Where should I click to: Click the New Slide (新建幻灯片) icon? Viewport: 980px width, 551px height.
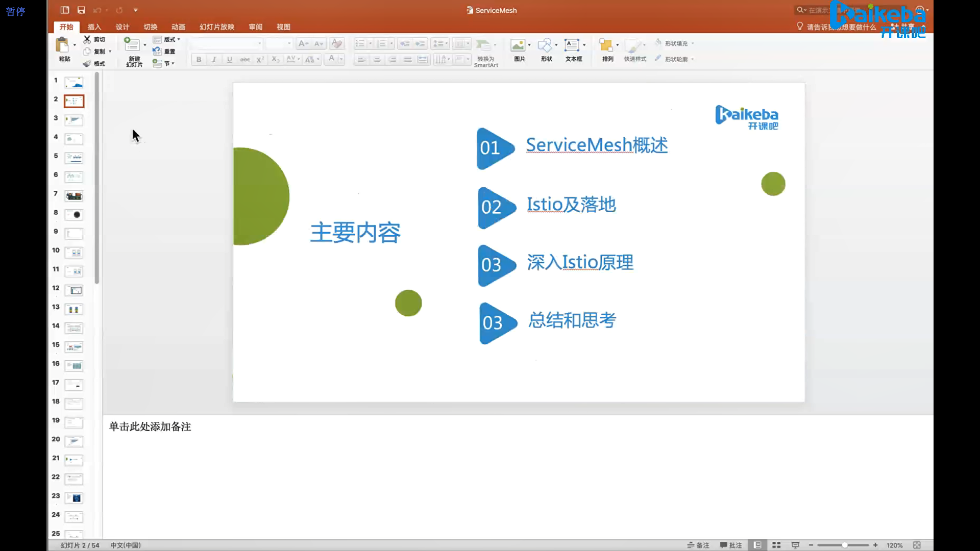132,45
